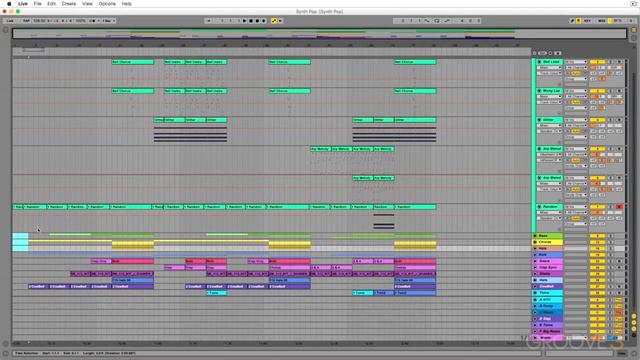Fold the Bell Lead track

point(539,62)
